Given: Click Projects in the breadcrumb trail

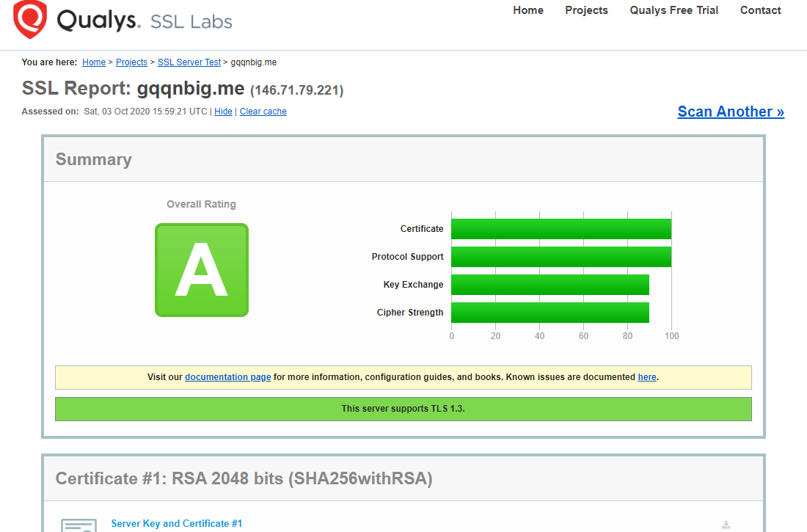Looking at the screenshot, I should [131, 62].
